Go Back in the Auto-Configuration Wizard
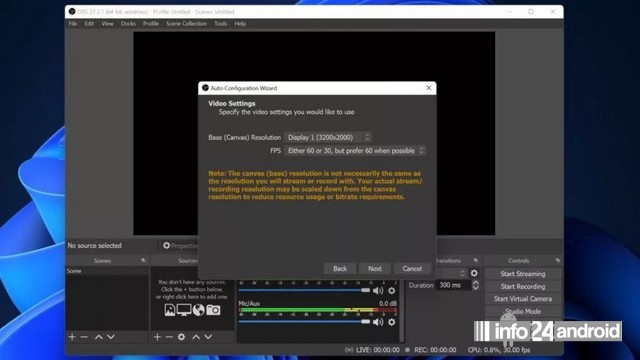Viewport: 640px width, 360px height. [x=340, y=269]
